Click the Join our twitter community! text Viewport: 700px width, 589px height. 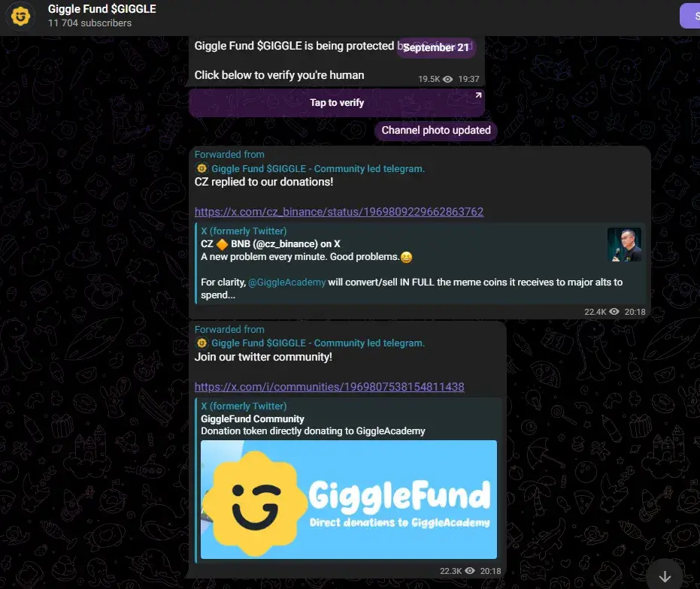[263, 357]
